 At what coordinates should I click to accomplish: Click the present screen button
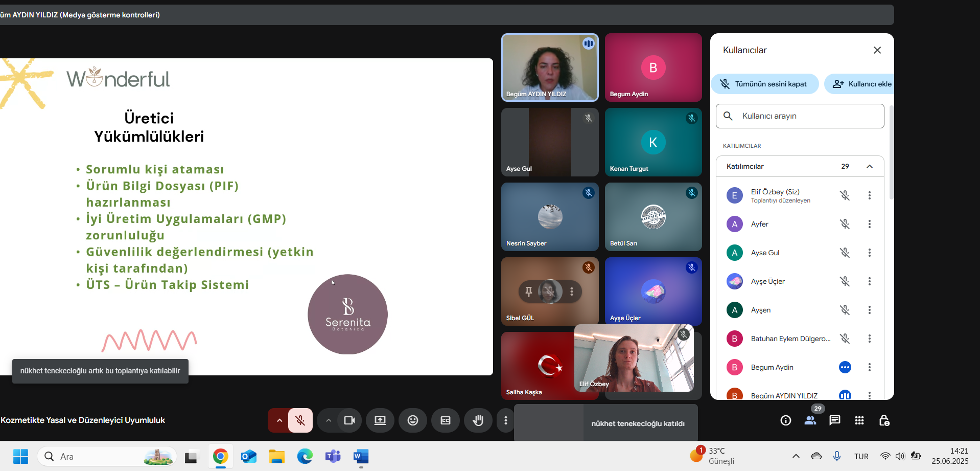380,420
